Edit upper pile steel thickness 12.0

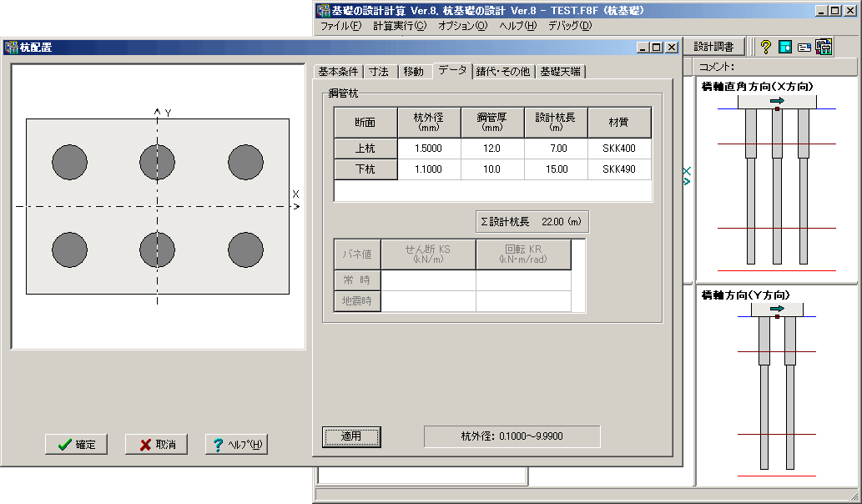click(492, 149)
